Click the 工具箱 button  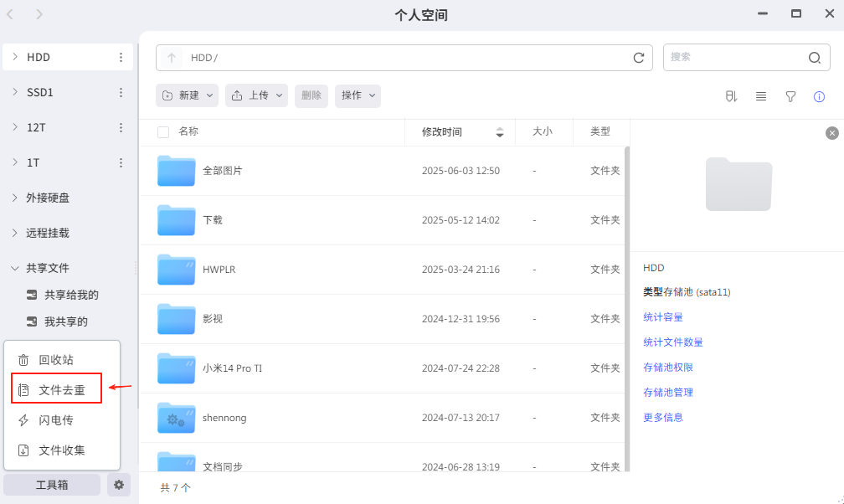(x=52, y=485)
